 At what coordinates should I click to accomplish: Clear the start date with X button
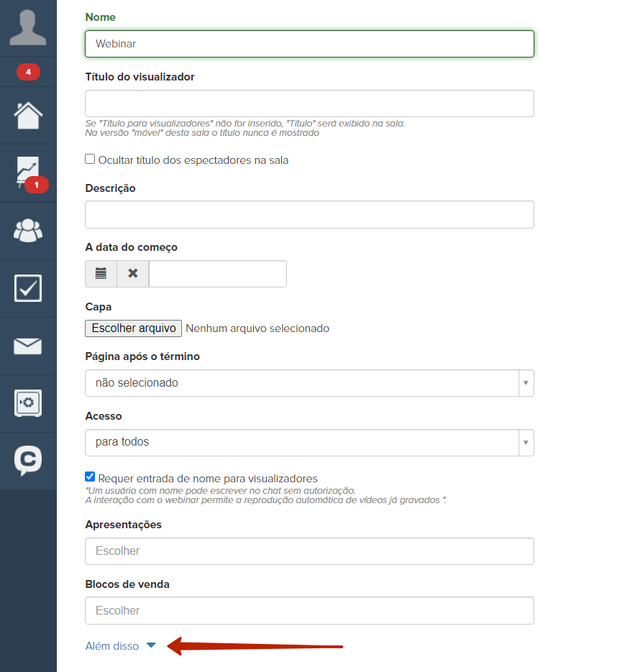pos(133,274)
